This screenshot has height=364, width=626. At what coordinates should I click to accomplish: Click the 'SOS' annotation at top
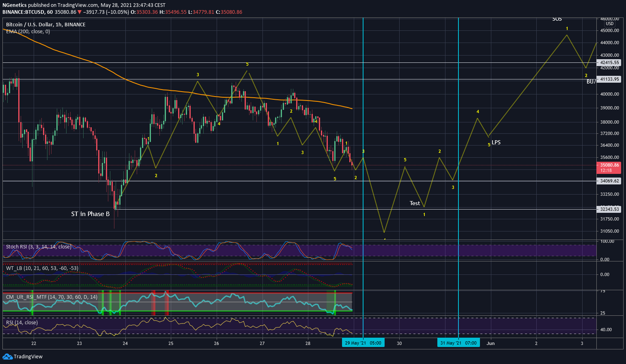[557, 19]
